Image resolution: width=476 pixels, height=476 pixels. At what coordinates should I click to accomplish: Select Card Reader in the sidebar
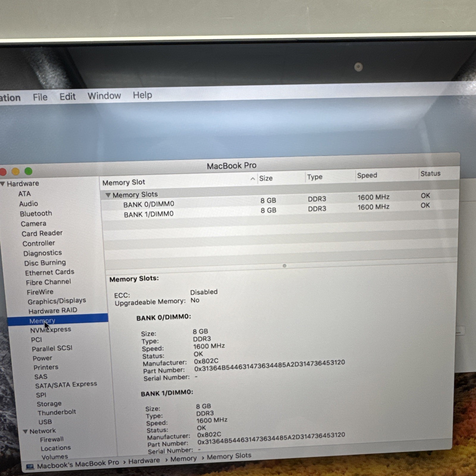coord(42,233)
